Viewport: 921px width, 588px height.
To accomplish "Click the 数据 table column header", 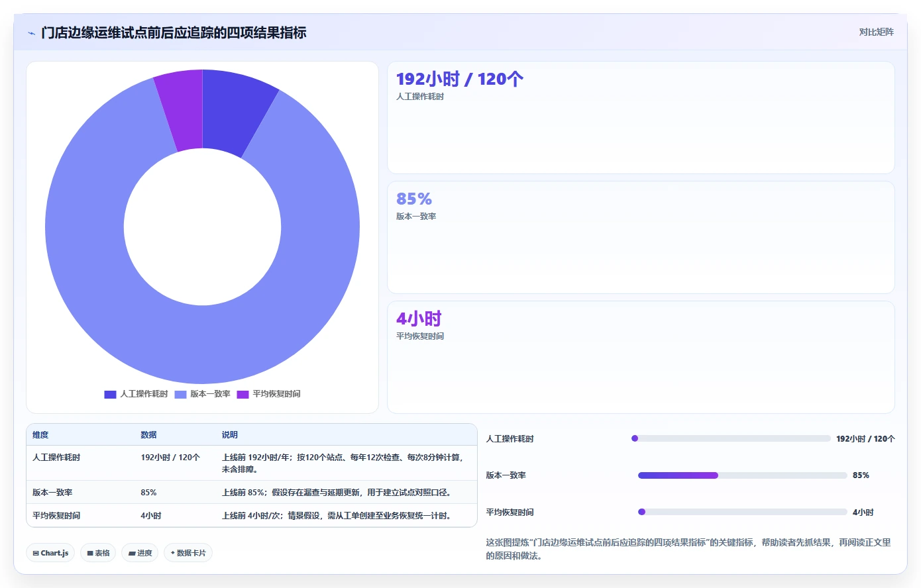I will (148, 435).
